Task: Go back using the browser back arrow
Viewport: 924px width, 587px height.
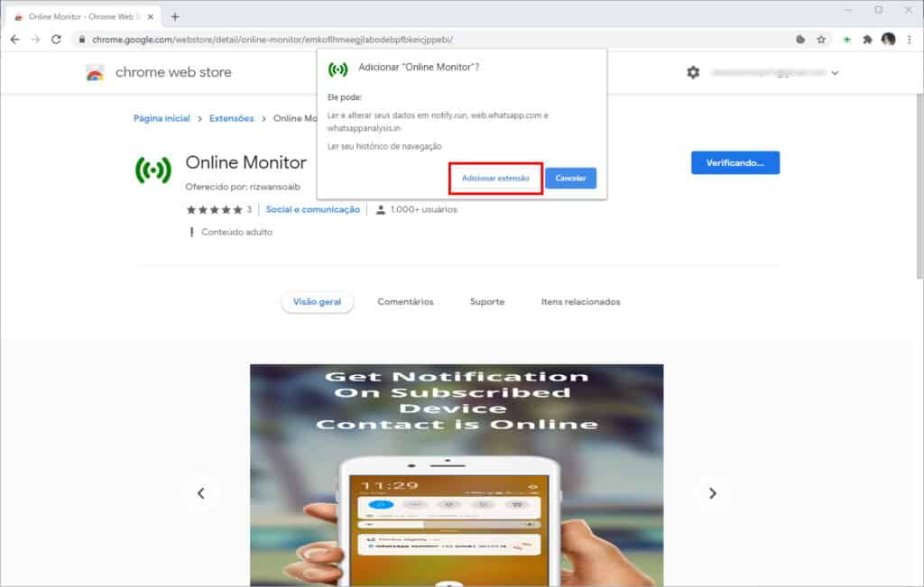Action: [14, 40]
